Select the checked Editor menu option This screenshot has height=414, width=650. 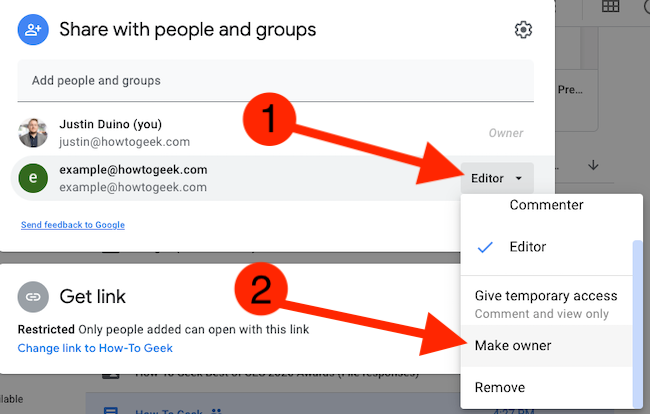tap(546, 247)
